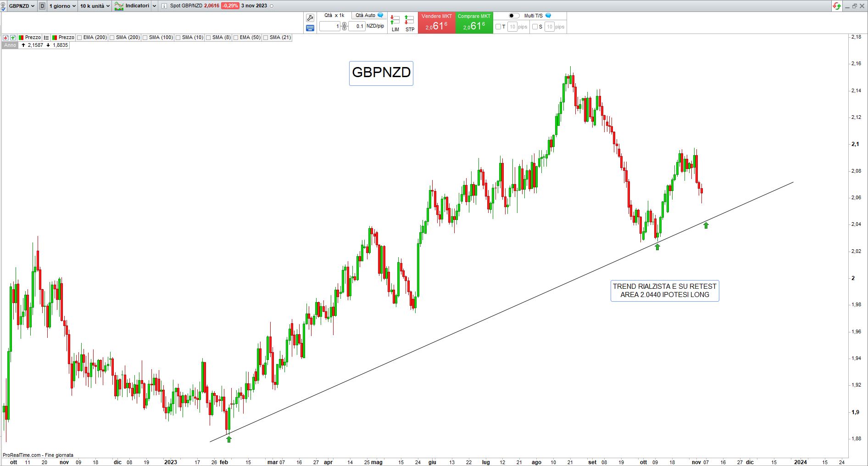Enable the EMA (200) checkbox

click(x=79, y=38)
